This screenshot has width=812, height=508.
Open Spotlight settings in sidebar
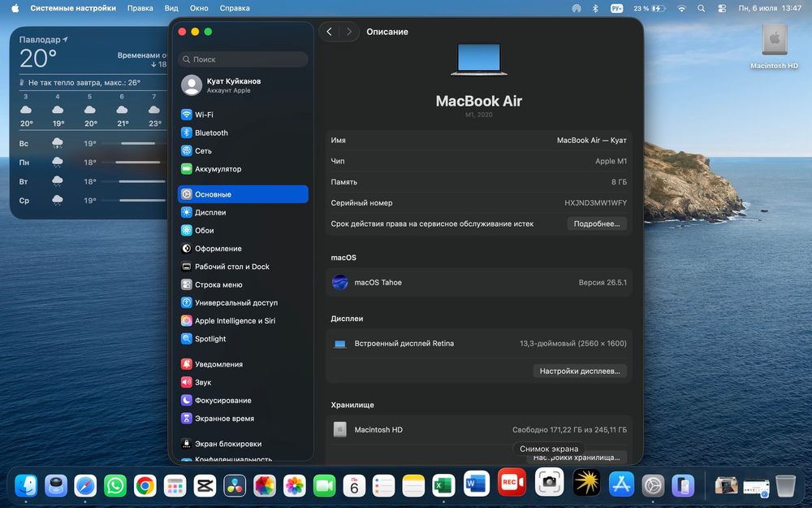coord(243,339)
